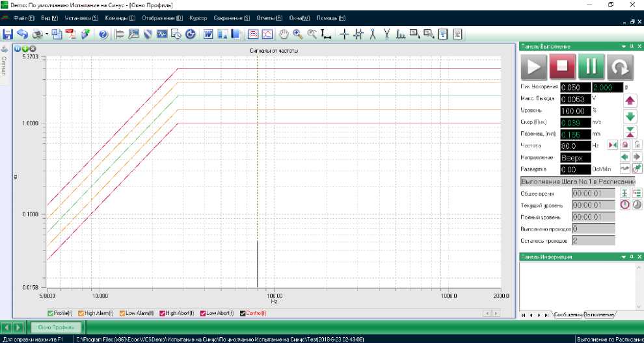
Task: Click the Save (floppy disk) toolbar icon
Action: coord(8,34)
